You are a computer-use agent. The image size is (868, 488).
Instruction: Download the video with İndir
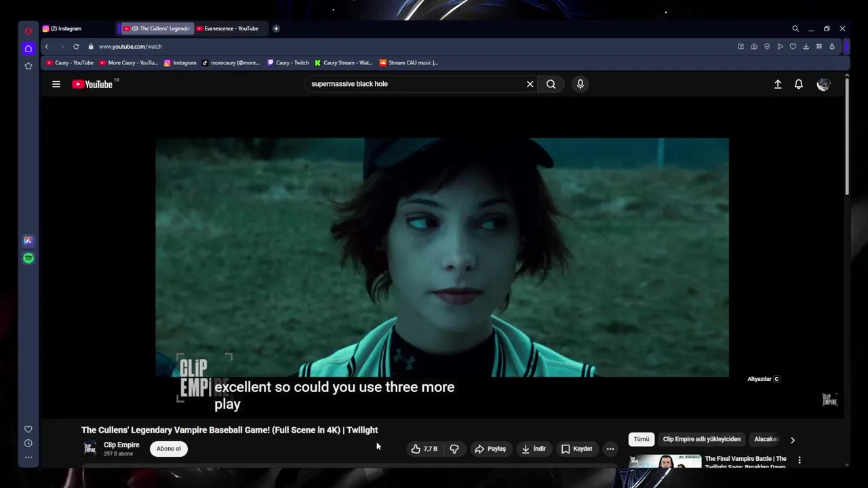click(534, 449)
